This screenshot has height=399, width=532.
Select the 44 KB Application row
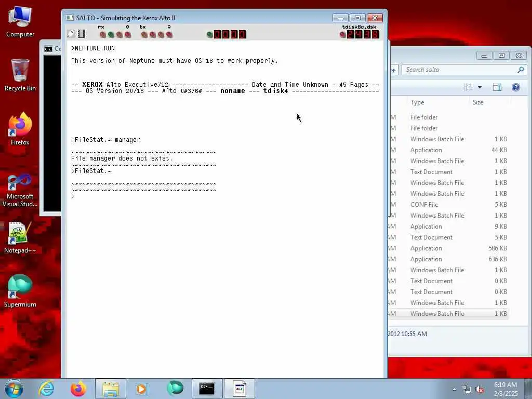click(448, 150)
